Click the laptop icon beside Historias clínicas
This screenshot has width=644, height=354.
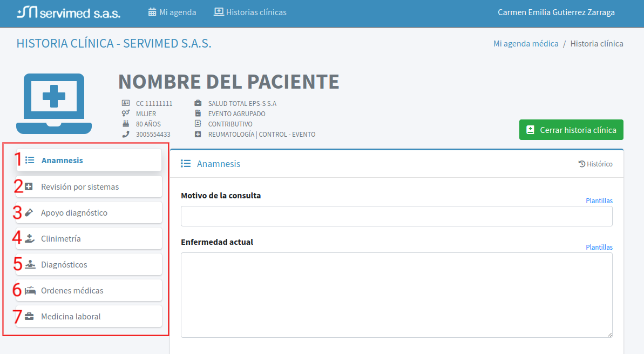tap(219, 12)
